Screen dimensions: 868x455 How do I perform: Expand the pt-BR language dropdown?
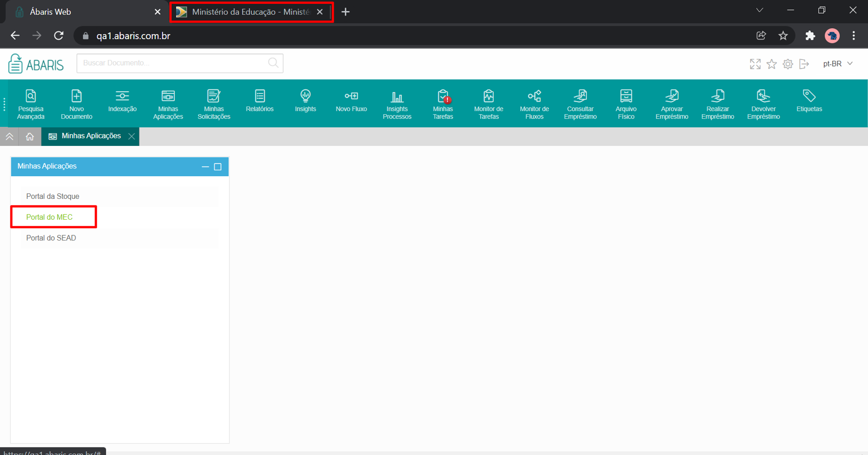[838, 64]
